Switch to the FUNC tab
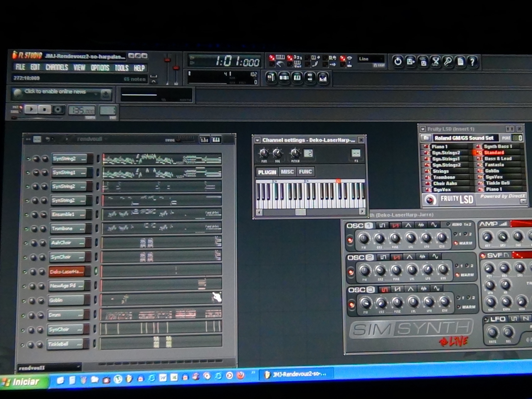Image resolution: width=532 pixels, height=399 pixels. click(305, 172)
